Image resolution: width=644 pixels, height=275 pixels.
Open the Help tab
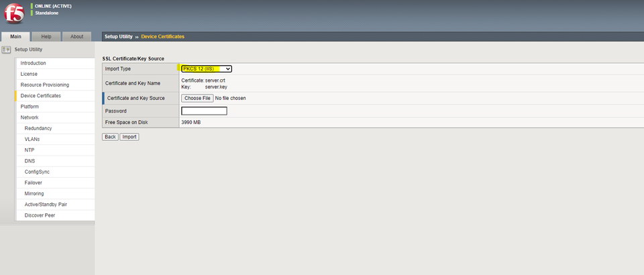(46, 36)
